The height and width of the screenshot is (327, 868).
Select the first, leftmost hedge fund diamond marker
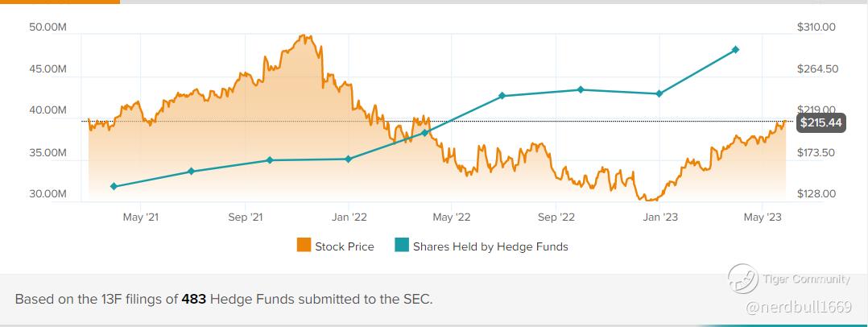tap(114, 186)
